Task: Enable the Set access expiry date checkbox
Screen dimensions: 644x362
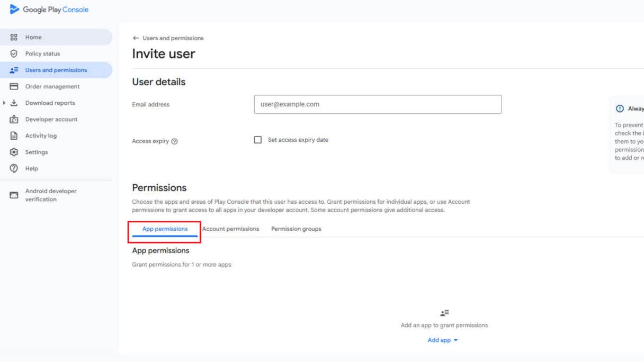Action: point(258,140)
